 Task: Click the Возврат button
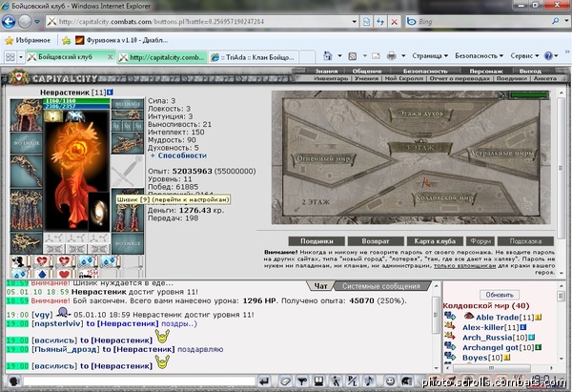(x=376, y=241)
